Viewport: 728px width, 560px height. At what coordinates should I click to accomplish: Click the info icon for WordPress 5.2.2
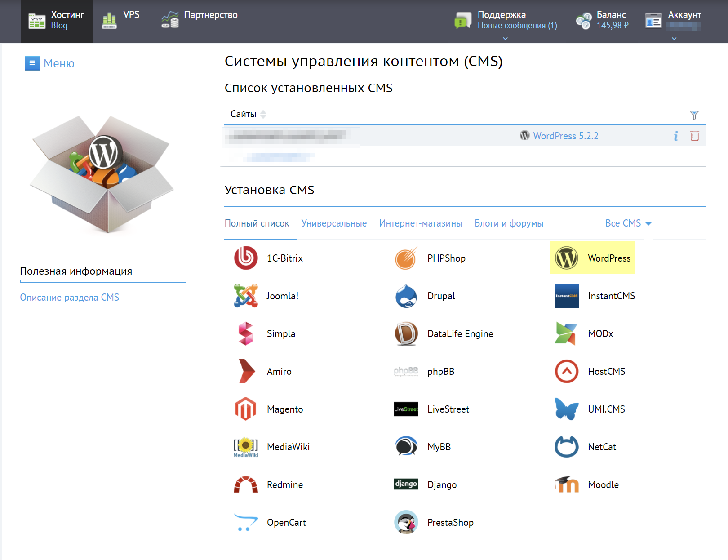(676, 136)
